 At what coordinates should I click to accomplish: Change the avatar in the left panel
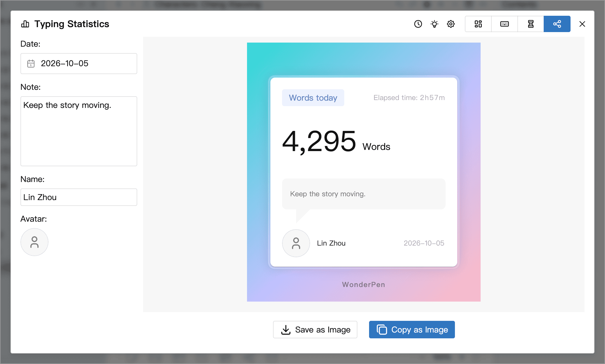[x=34, y=242]
